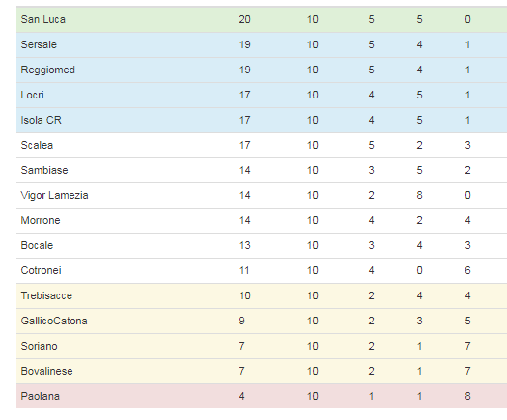The image size is (507, 420).
Task: Click the Bocale team entry
Action: 37,245
